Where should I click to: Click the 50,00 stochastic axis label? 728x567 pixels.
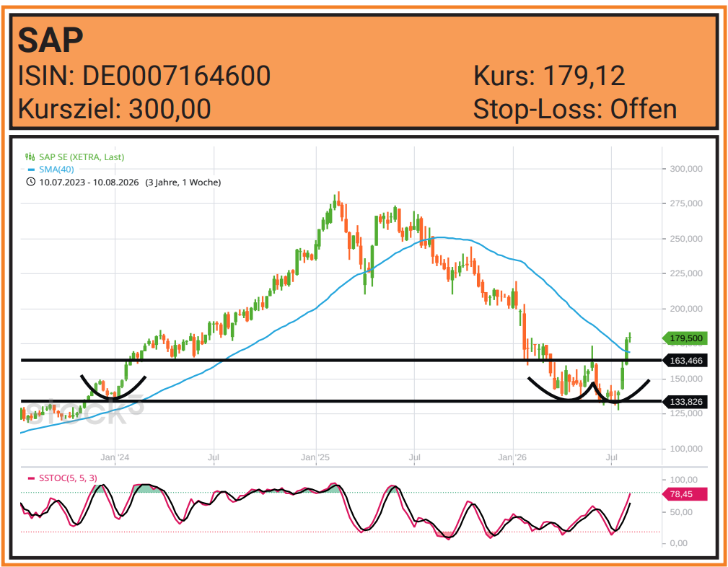pos(681,512)
